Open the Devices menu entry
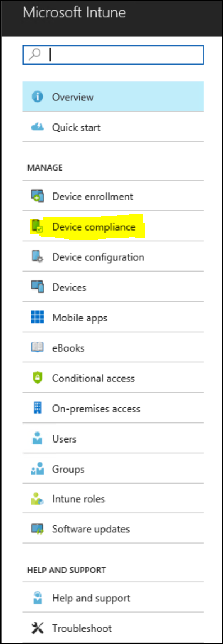The height and width of the screenshot is (644, 223). (x=113, y=287)
